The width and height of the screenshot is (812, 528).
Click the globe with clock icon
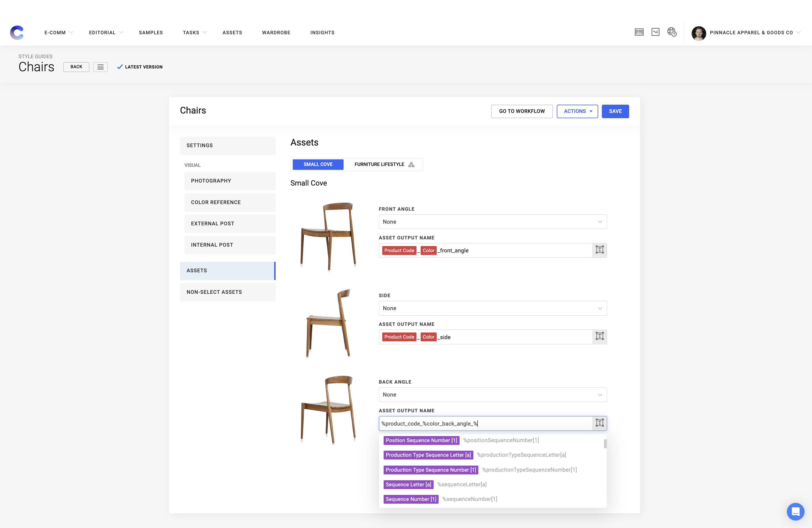tap(672, 32)
